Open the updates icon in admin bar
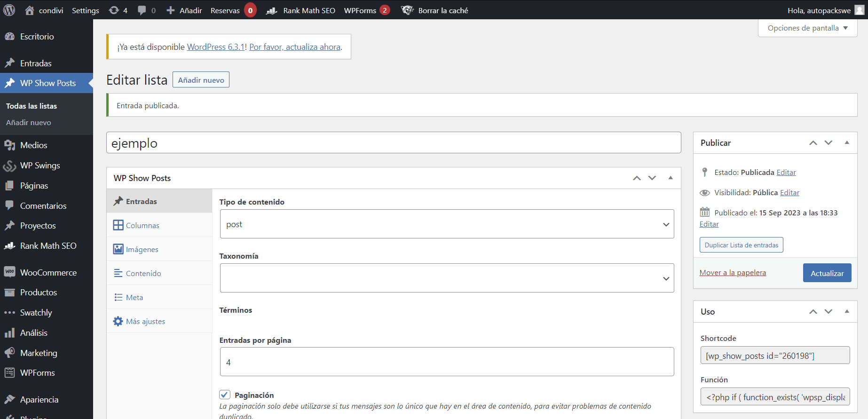868x419 pixels. coord(114,10)
